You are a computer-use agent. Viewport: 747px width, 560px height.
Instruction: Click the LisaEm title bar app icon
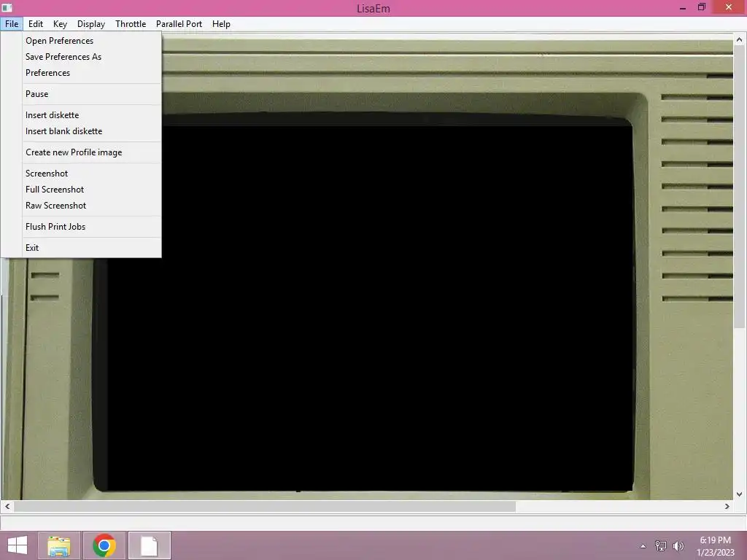tap(7, 7)
